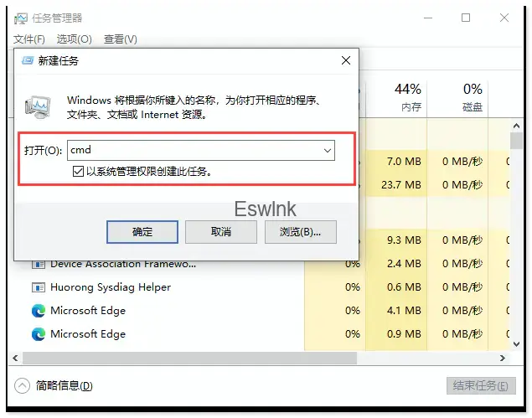Open the 选项(O) menu
This screenshot has width=532, height=418.
tap(73, 39)
